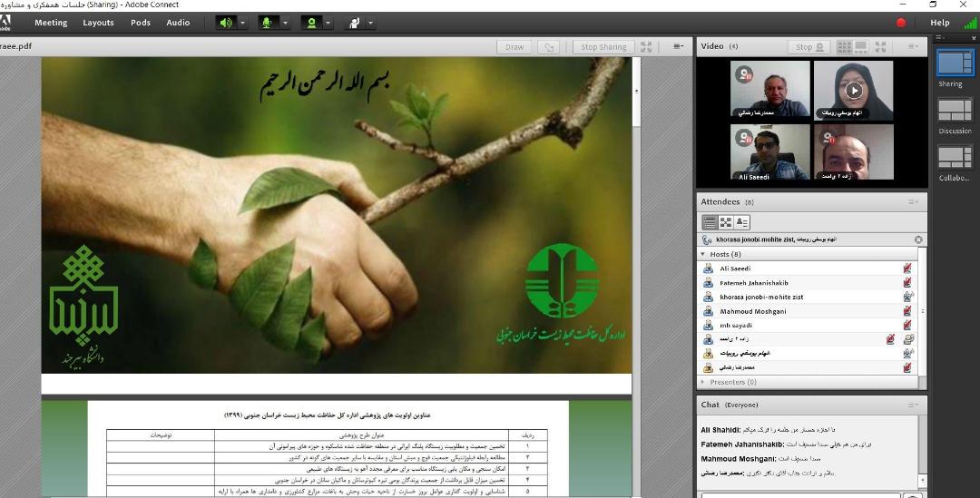The height and width of the screenshot is (498, 980).
Task: Click the Stop Sharing button
Action: [603, 47]
